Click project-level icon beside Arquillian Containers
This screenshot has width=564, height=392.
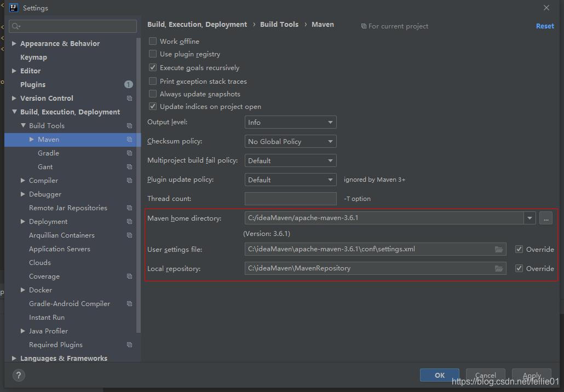129,235
